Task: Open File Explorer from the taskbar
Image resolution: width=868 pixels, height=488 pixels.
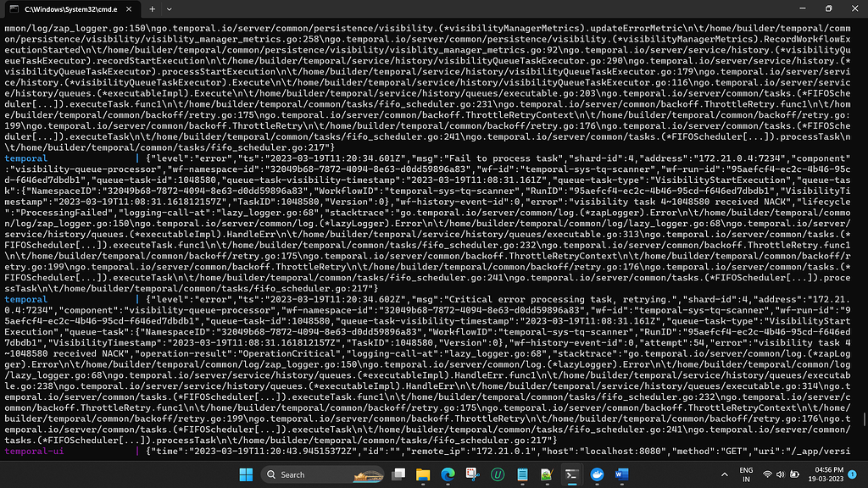Action: pyautogui.click(x=421, y=474)
